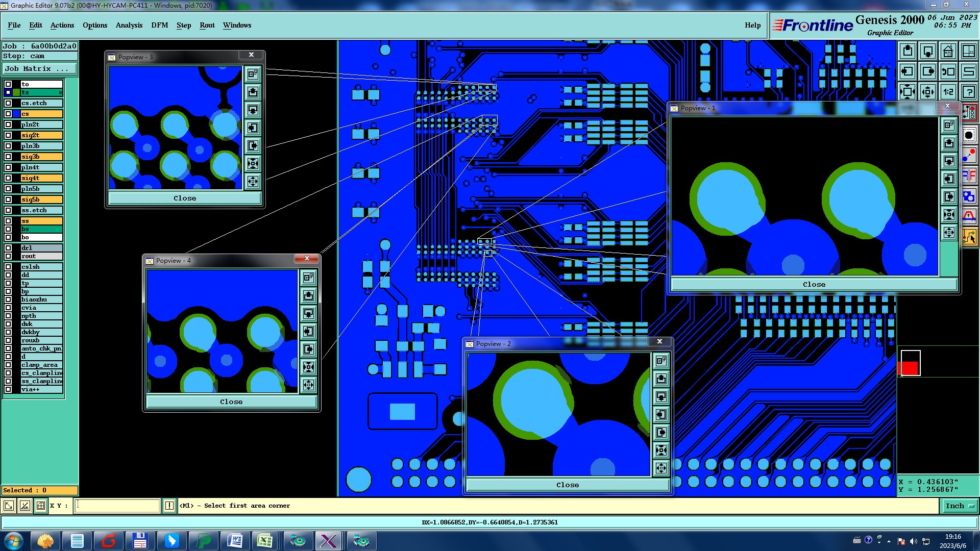Toggle display checkbox for layer to

click(8, 84)
